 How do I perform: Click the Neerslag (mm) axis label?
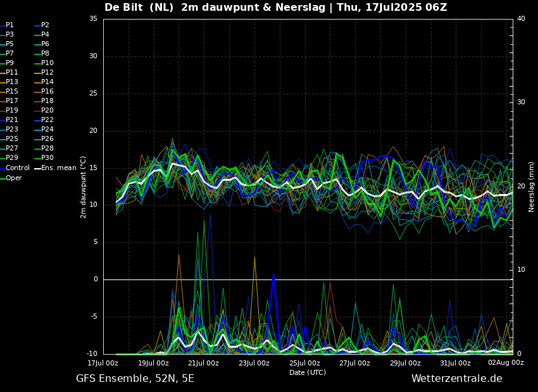pyautogui.click(x=532, y=187)
